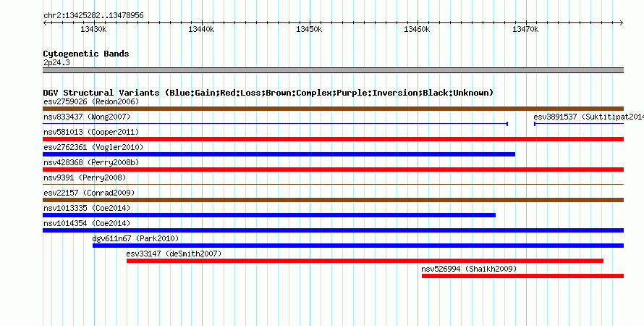
Task: Click the esv33147 (deSmith2007) label
Action: 174,254
